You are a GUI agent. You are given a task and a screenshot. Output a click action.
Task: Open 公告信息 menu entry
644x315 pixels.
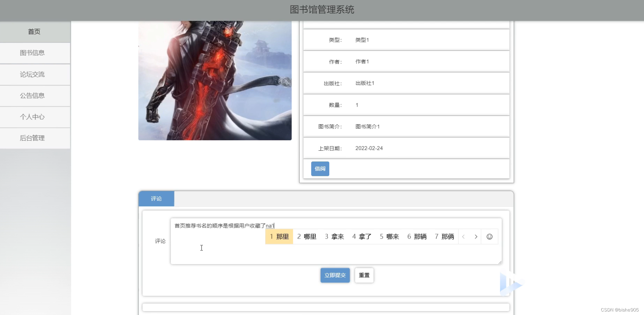click(35, 96)
